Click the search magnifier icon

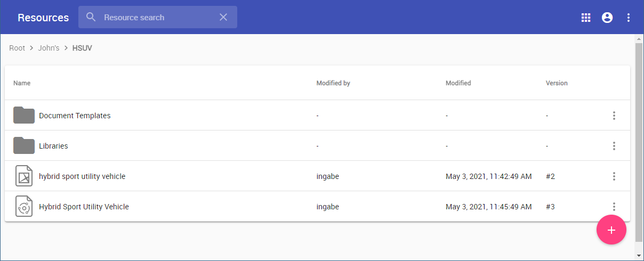pyautogui.click(x=91, y=18)
